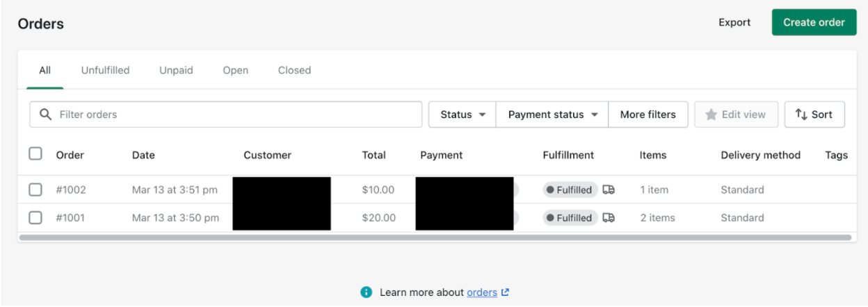Click Standard delivery for order #1002

(742, 190)
